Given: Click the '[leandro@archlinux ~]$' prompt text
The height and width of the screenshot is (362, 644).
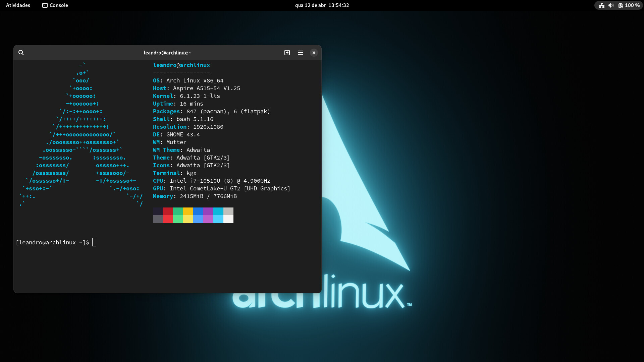Looking at the screenshot, I should click(x=53, y=242).
